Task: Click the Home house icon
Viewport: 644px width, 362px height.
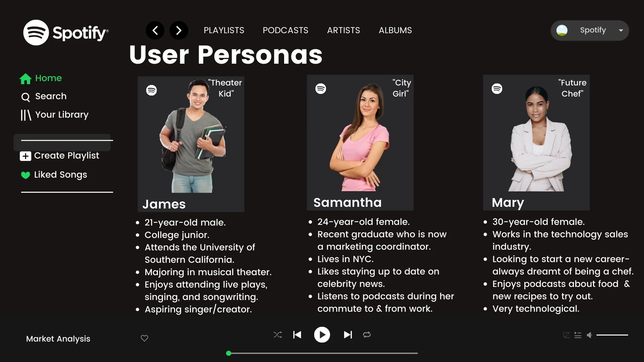Action: point(25,79)
